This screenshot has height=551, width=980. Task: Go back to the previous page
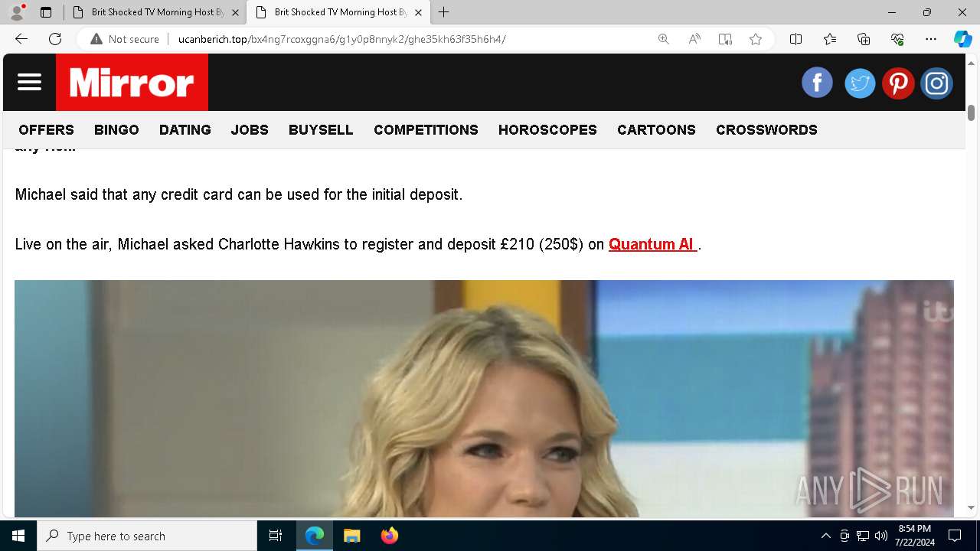(21, 39)
